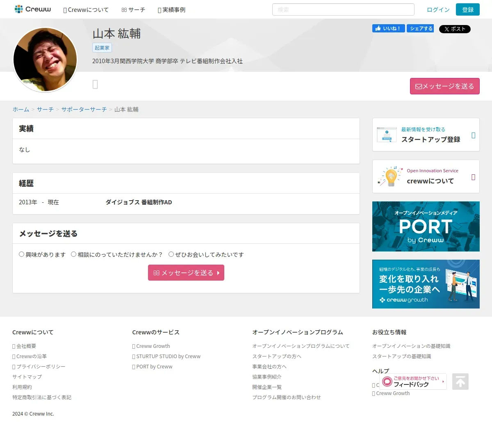The image size is (492, 448).
Task: Click the 起業家 tag badge
Action: (x=102, y=48)
